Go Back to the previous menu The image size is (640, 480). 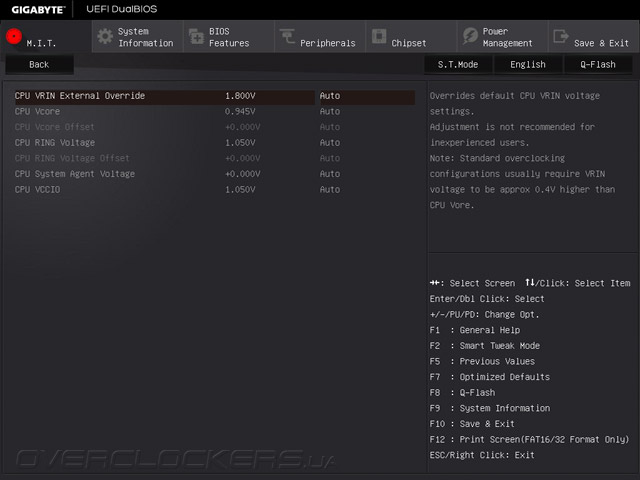click(39, 64)
